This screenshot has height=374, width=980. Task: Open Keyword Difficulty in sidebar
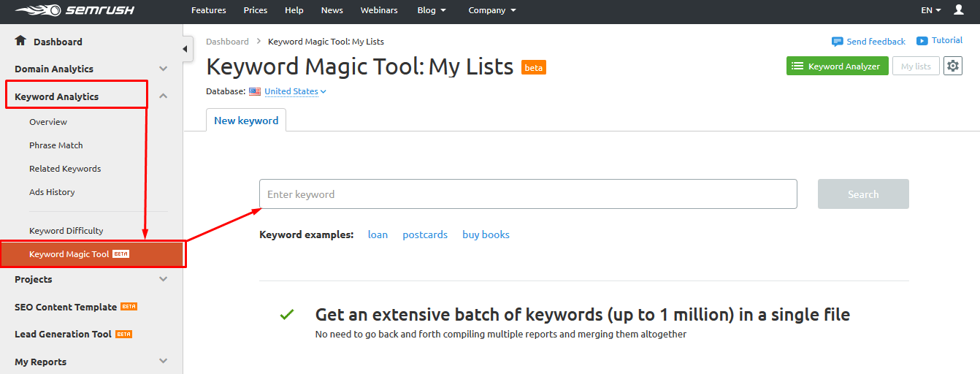[x=66, y=230]
